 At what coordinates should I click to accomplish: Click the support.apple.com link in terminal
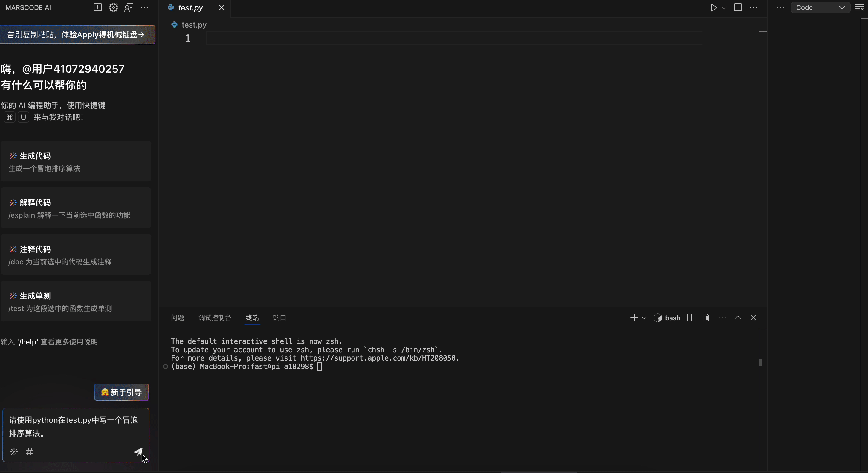point(378,358)
